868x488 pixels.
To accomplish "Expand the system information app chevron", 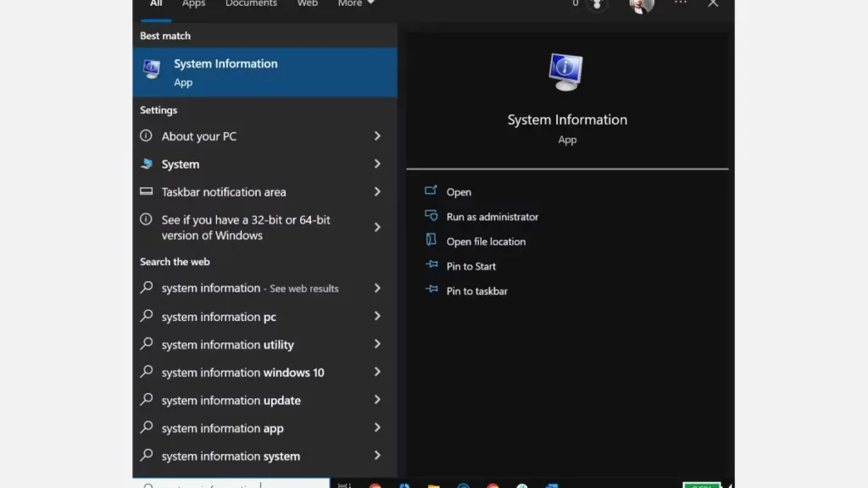I will pos(377,428).
